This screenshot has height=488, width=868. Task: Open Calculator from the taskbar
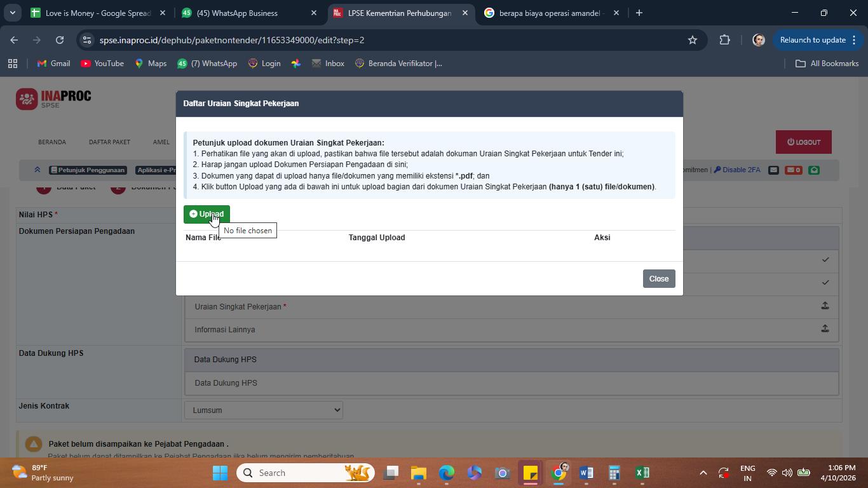click(614, 473)
